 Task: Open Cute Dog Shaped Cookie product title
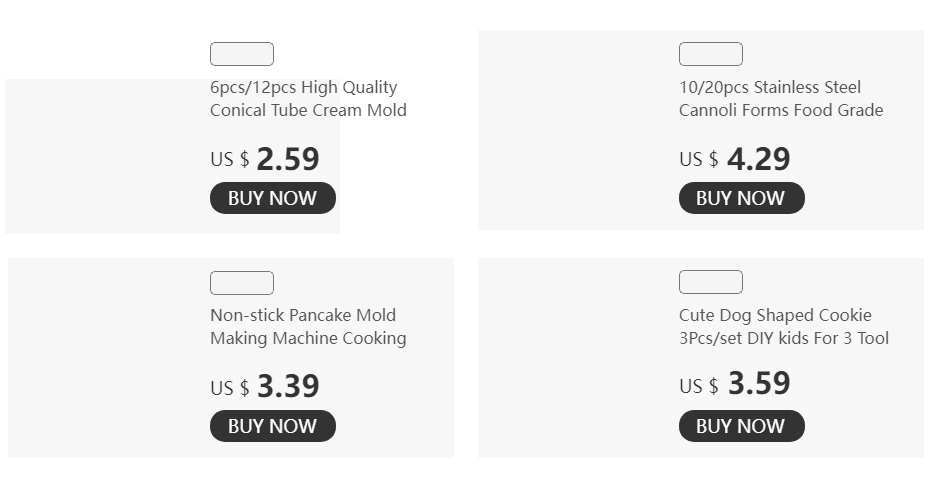click(783, 327)
